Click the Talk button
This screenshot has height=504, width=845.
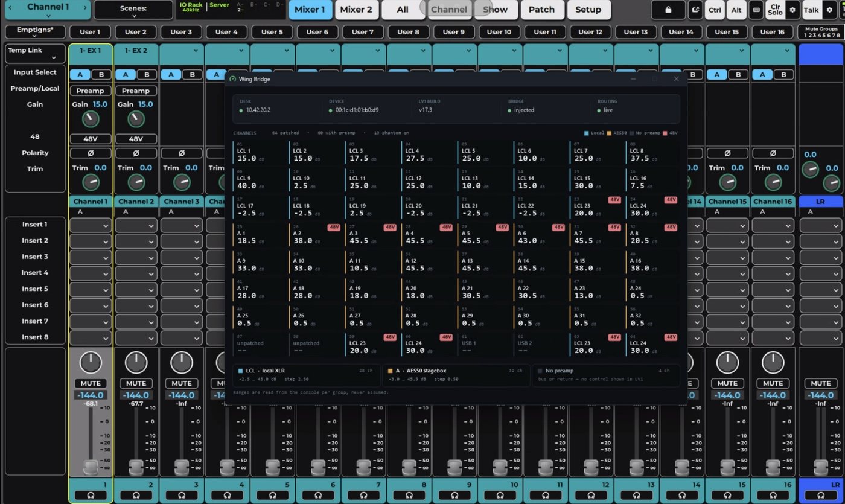coord(811,10)
